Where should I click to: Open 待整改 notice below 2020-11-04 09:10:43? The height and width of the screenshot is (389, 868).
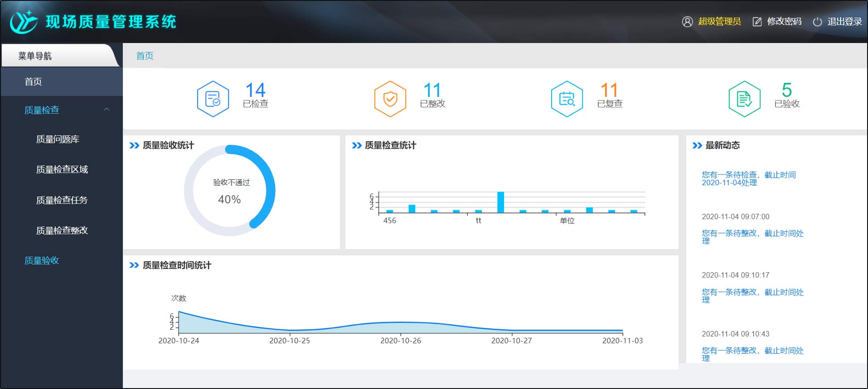[753, 355]
